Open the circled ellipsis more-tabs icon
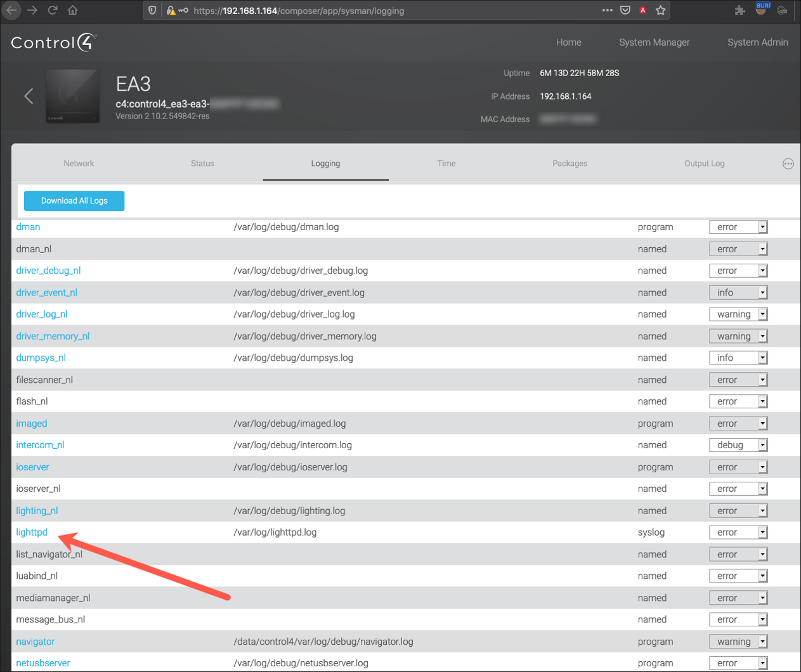This screenshot has width=801, height=672. (x=788, y=164)
